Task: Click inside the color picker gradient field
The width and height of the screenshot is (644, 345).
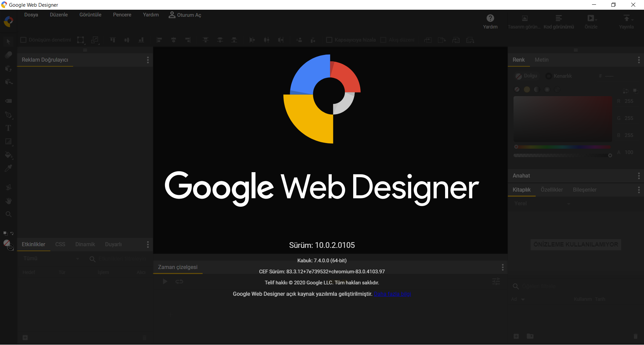Action: [x=562, y=119]
